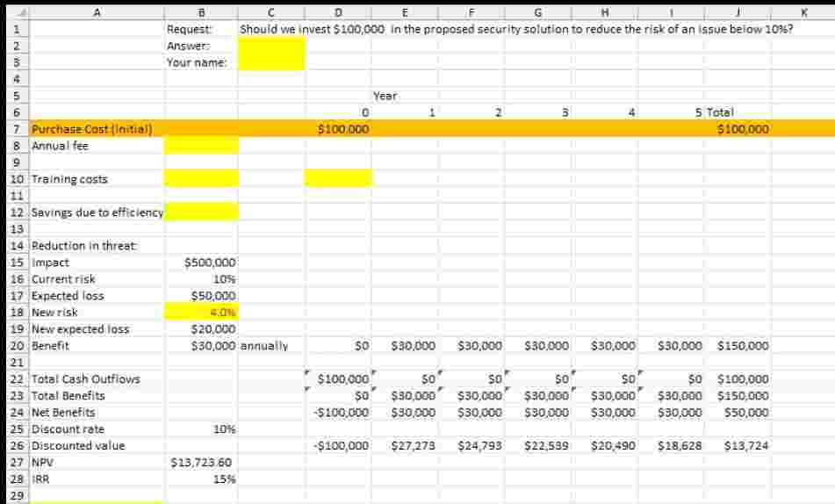Select row 27 header
The image size is (835, 504).
[x=17, y=463]
